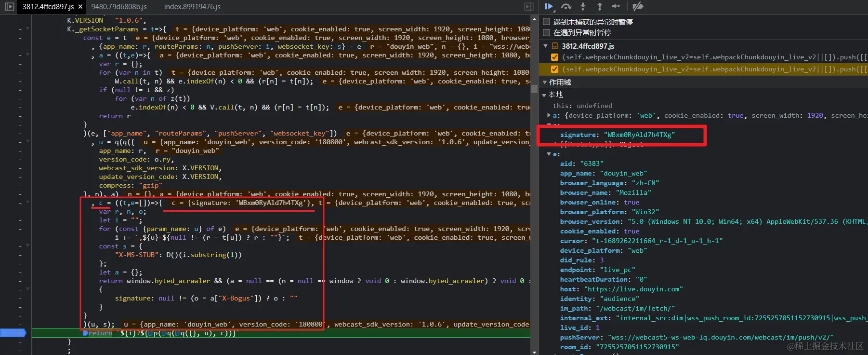Click the host "https://live.douyin.com" property
868x355 pixels.
(621, 289)
